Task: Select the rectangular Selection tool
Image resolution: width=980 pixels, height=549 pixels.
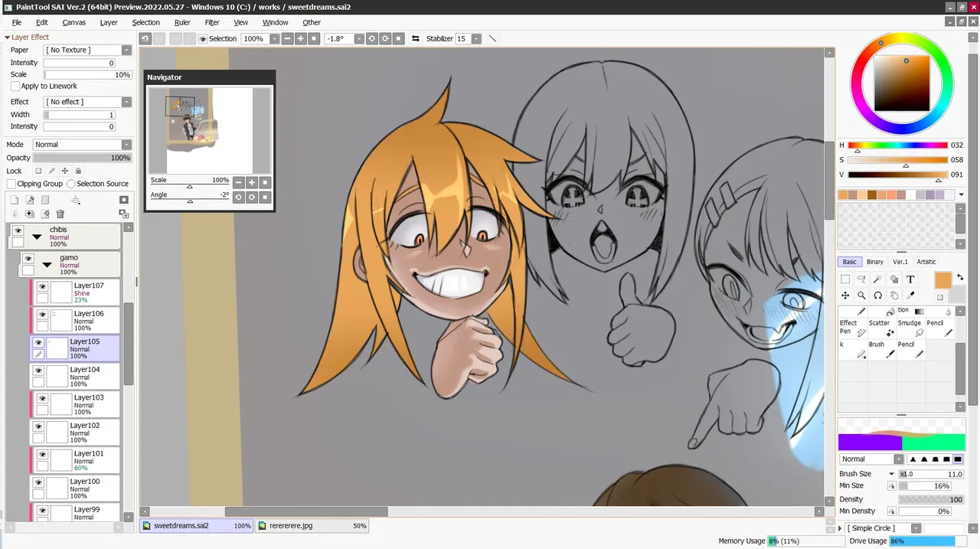Action: [845, 279]
